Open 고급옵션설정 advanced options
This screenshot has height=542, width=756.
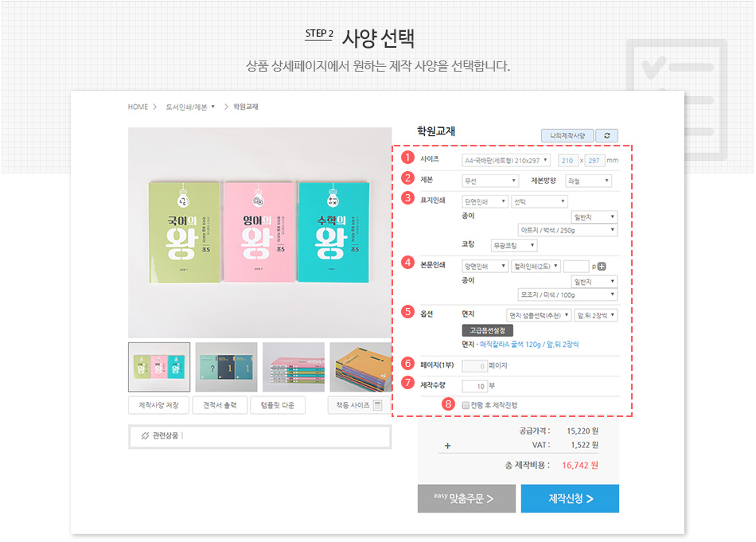click(x=488, y=330)
